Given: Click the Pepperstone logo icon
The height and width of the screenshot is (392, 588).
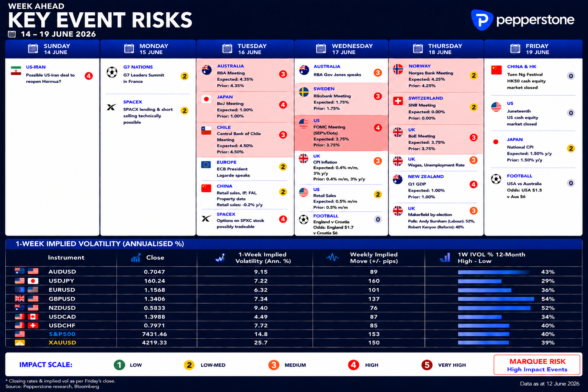Looking at the screenshot, I should click(482, 20).
